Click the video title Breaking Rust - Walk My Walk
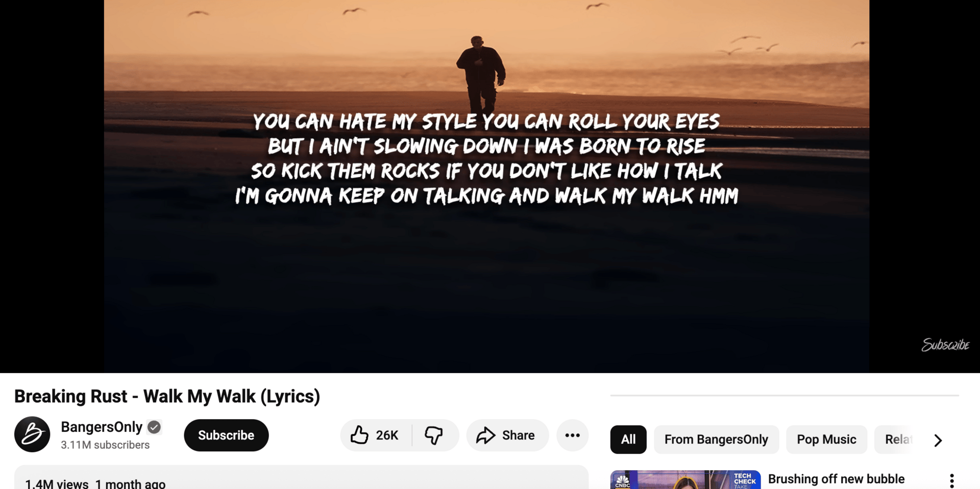 [x=167, y=397]
